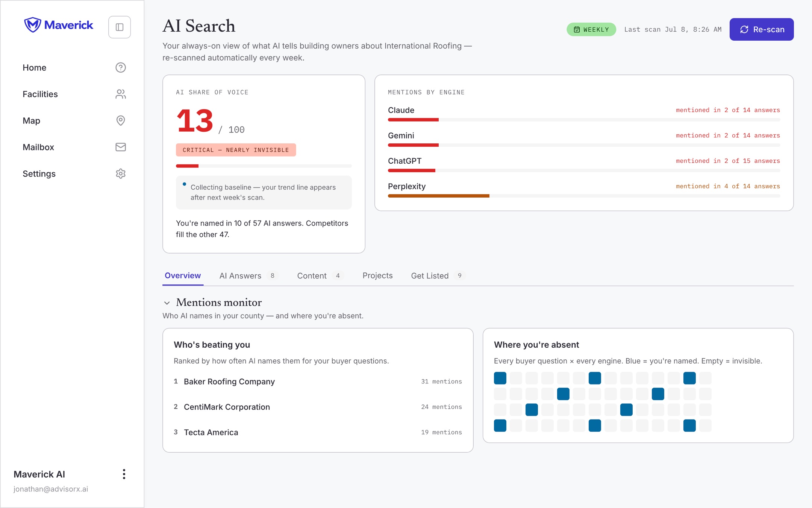Viewport: 812px width, 508px height.
Task: Open Settings in the sidebar
Action: (74, 173)
